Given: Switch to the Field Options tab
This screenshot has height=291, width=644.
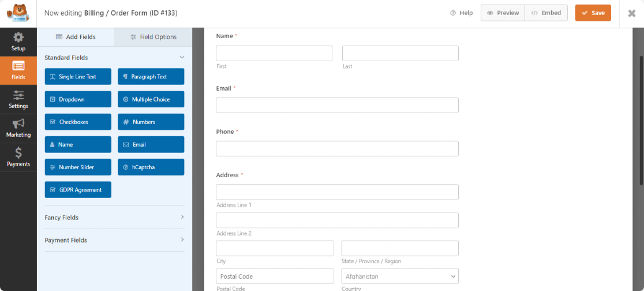Looking at the screenshot, I should 153,37.
